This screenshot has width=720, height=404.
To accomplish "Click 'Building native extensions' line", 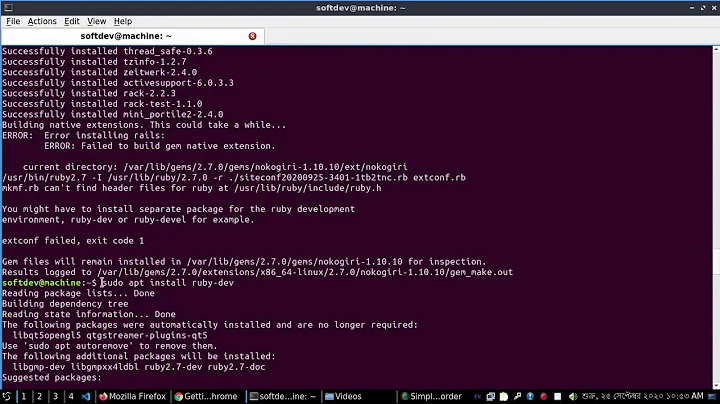I will coord(144,125).
